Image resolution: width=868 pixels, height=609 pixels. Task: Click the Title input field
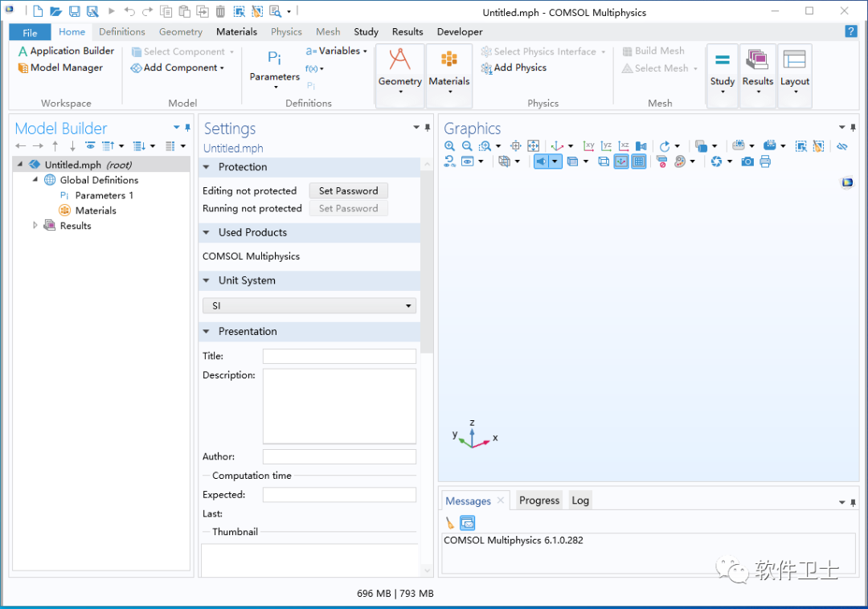click(x=339, y=356)
